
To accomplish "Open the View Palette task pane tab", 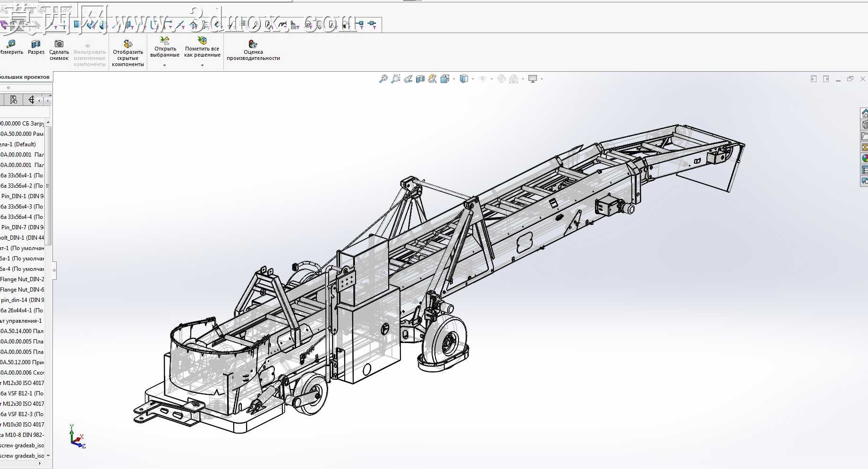I will pyautogui.click(x=864, y=147).
